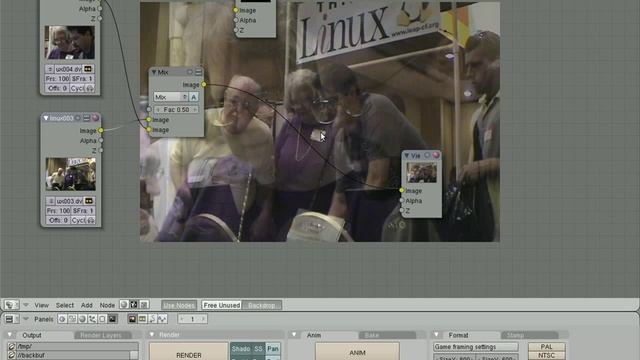Click the auto-refresh icon in ux004 node
Screen dimensions: 640x360
point(90,88)
